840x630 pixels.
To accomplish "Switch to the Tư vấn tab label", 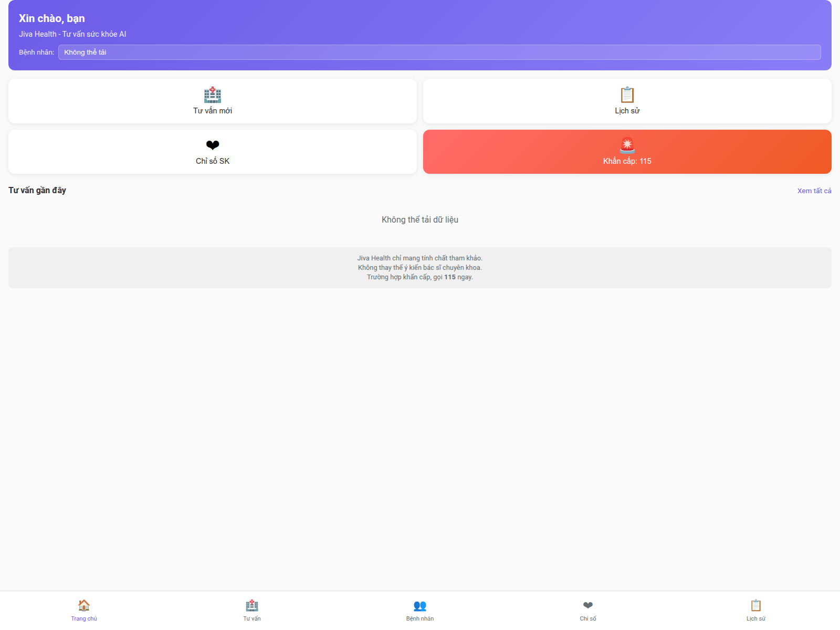I will click(252, 618).
